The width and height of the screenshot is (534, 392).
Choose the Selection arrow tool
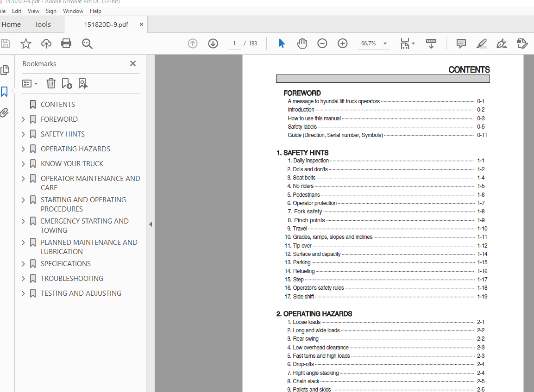[282, 44]
